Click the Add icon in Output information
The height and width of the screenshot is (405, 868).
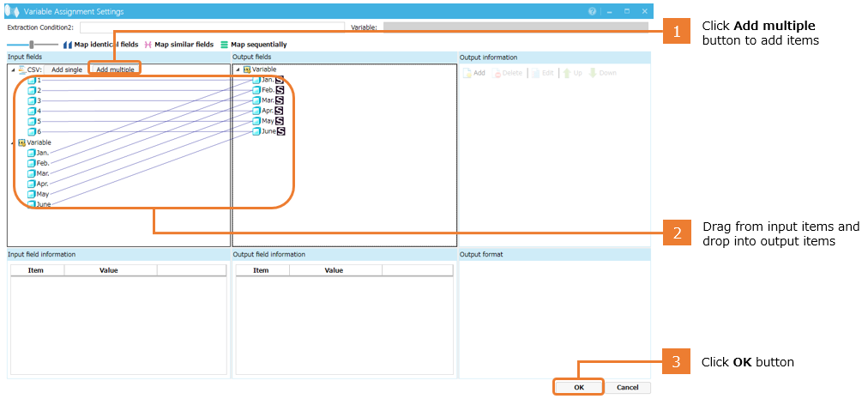point(468,73)
